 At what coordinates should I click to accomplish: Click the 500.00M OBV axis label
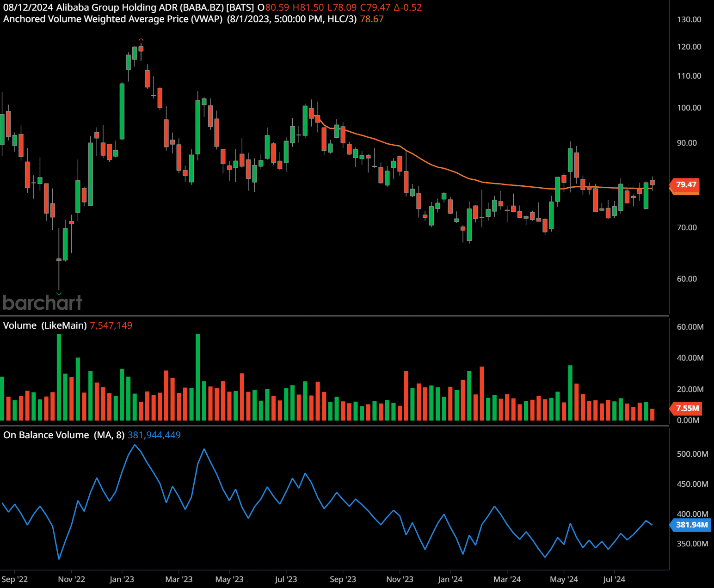click(692, 454)
